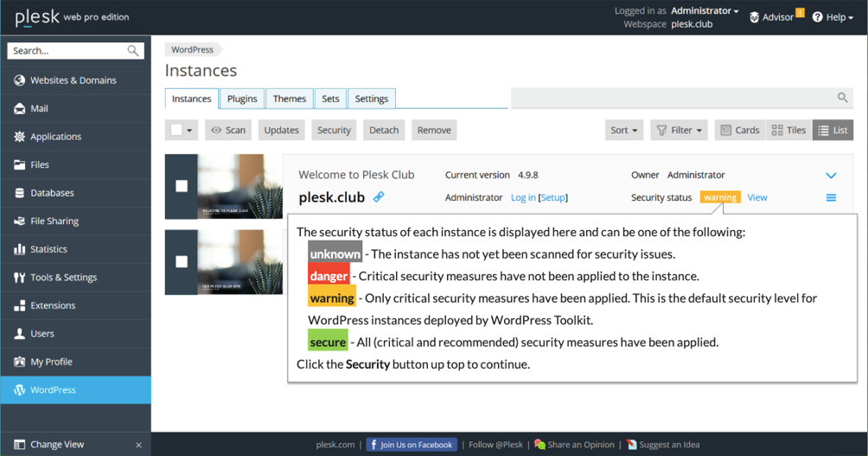The height and width of the screenshot is (456, 868).
Task: Click the Users person icon
Action: 19,333
